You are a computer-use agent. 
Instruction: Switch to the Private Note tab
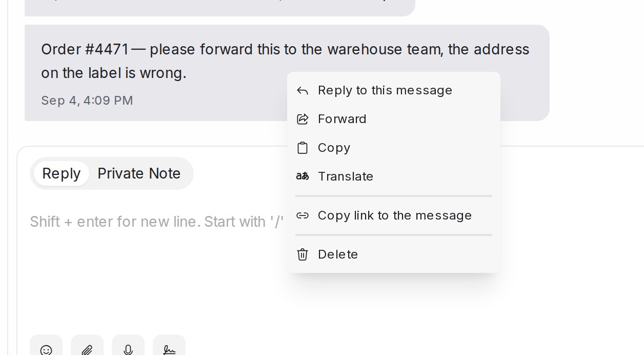[139, 173]
